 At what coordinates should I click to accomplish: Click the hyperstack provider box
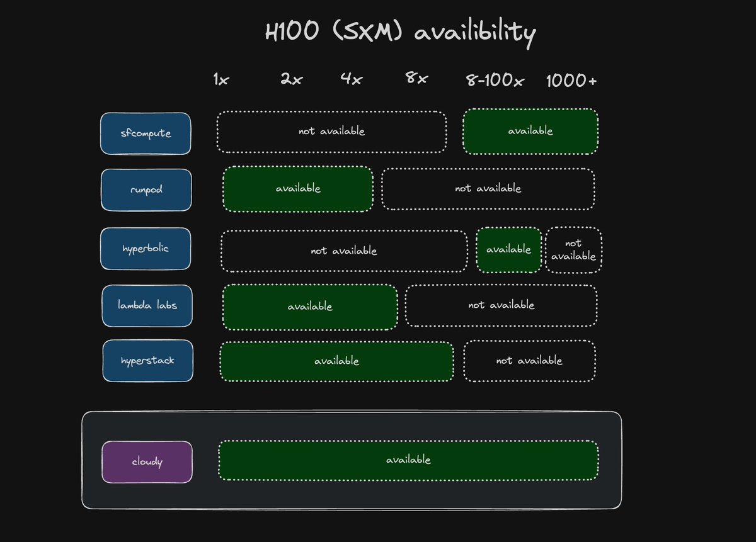(x=148, y=361)
